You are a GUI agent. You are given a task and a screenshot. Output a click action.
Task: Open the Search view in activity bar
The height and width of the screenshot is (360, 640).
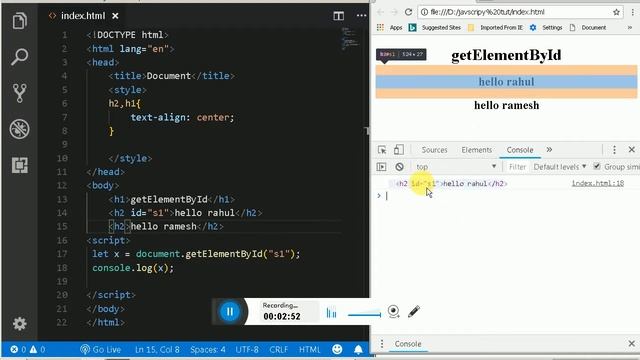click(19, 57)
